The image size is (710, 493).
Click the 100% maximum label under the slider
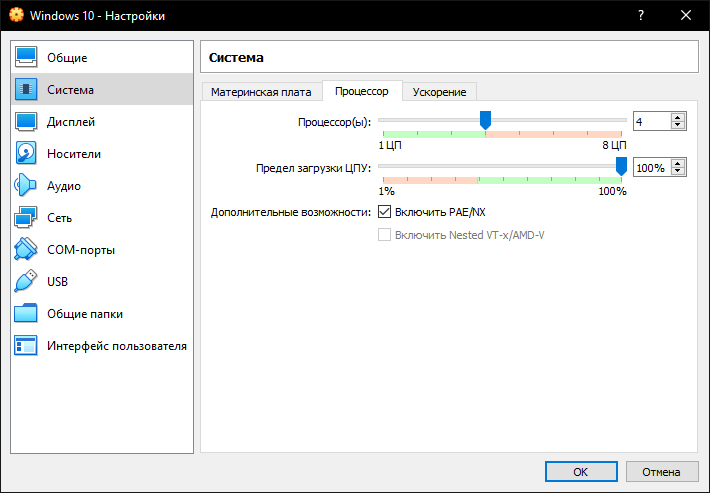[x=612, y=191]
